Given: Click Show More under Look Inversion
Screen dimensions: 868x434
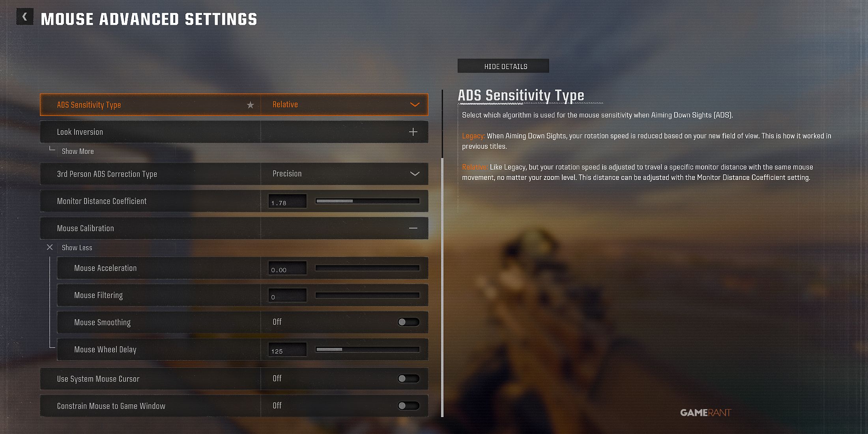Looking at the screenshot, I should click(77, 151).
